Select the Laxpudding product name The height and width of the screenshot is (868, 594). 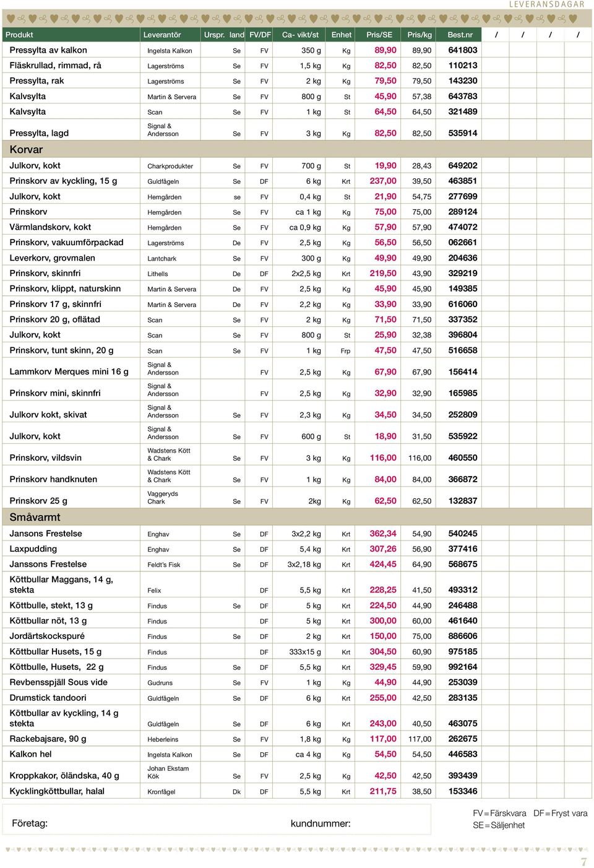33,549
